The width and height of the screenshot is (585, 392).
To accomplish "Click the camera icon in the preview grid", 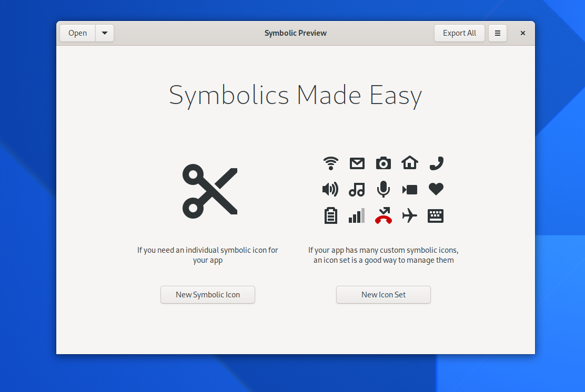I will (383, 163).
